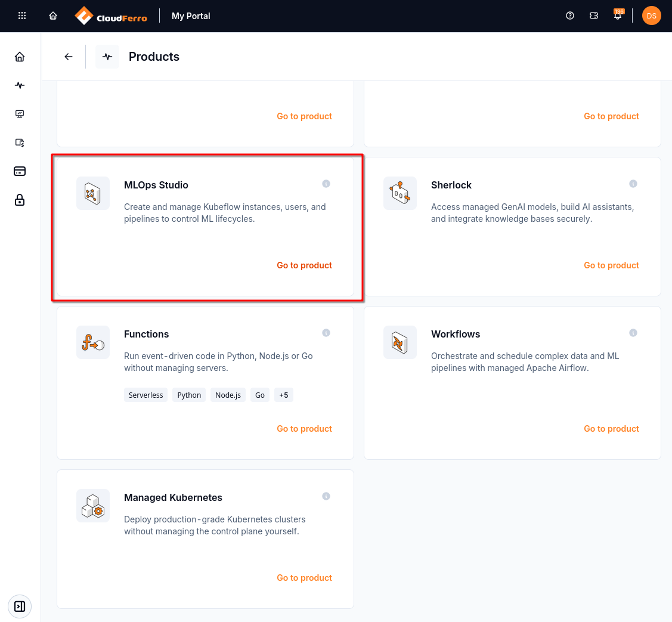
Task: Select the sidebar lock icon
Action: pyautogui.click(x=20, y=200)
